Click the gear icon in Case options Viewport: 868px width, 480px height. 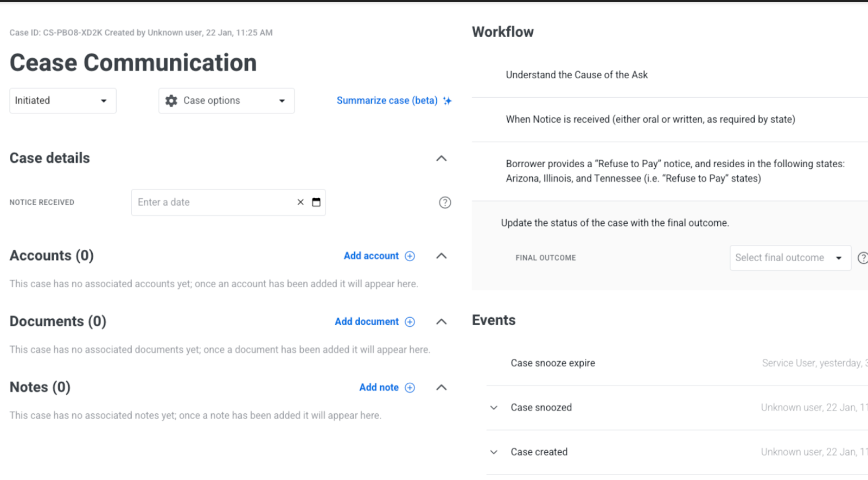click(171, 100)
